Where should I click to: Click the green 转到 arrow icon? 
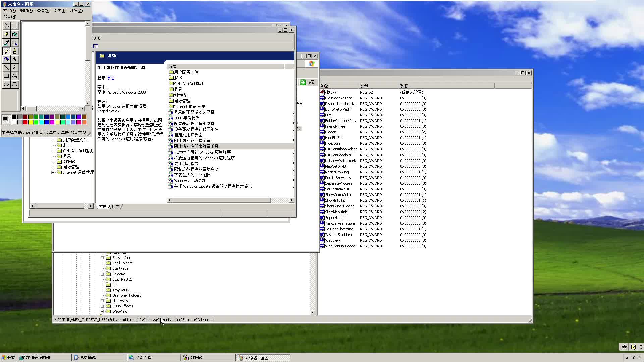[303, 82]
